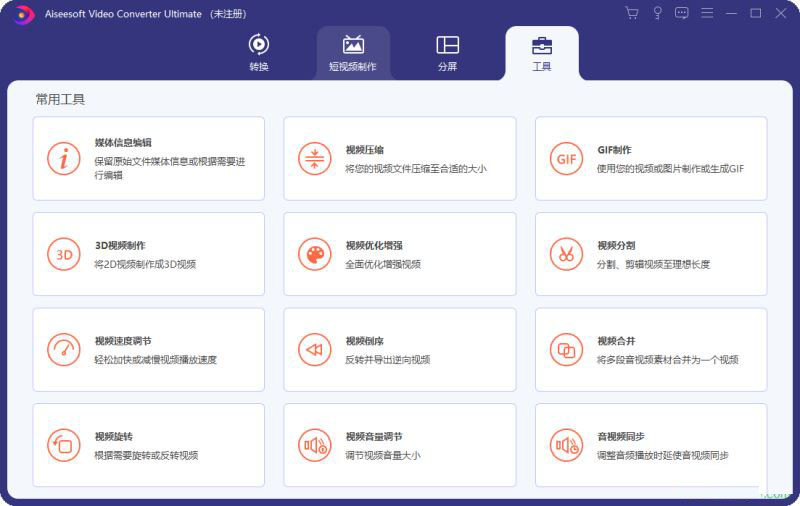Image resolution: width=800 pixels, height=506 pixels.
Task: Click description 将多段音视频素材合并为一个视频
Action: 667,360
